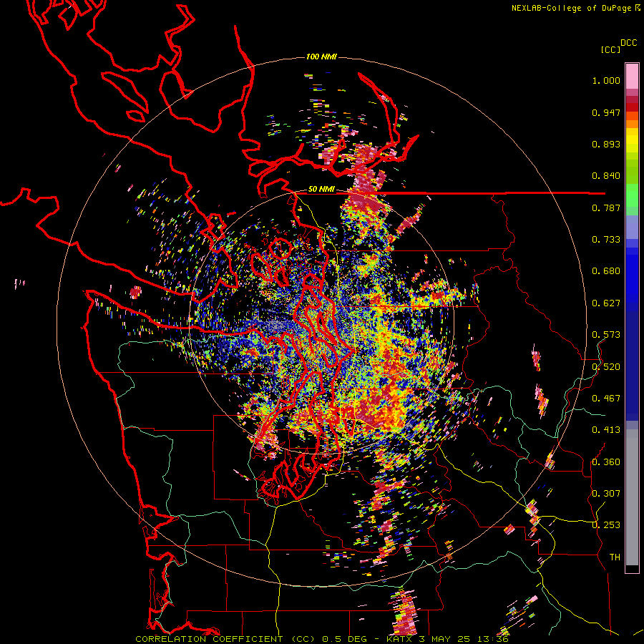Click the 0.787 value on the color scale
644x644 pixels.
[x=606, y=208]
